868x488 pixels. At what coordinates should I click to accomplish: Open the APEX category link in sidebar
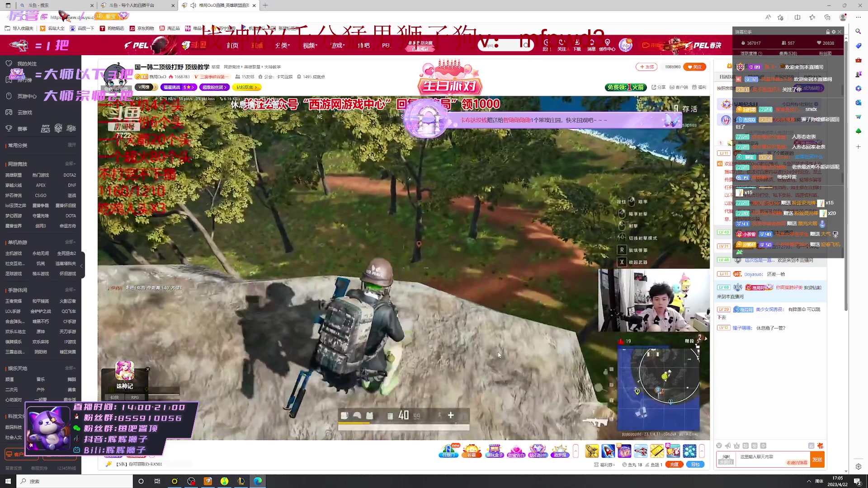[41, 185]
